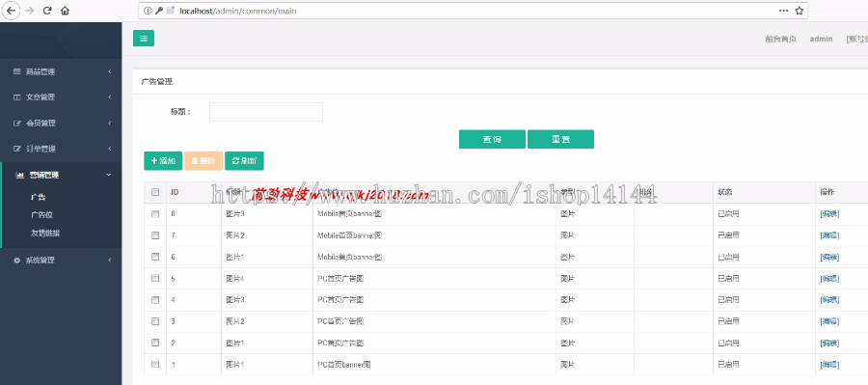Check the box for row ID 3
Viewport: 868px width, 385px height.
point(155,320)
